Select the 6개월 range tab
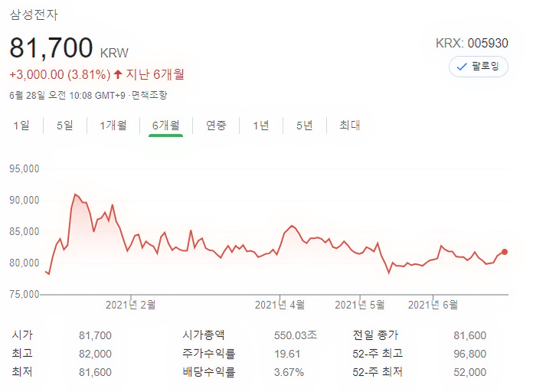Viewport: 533px width, 392px height. pyautogui.click(x=166, y=126)
